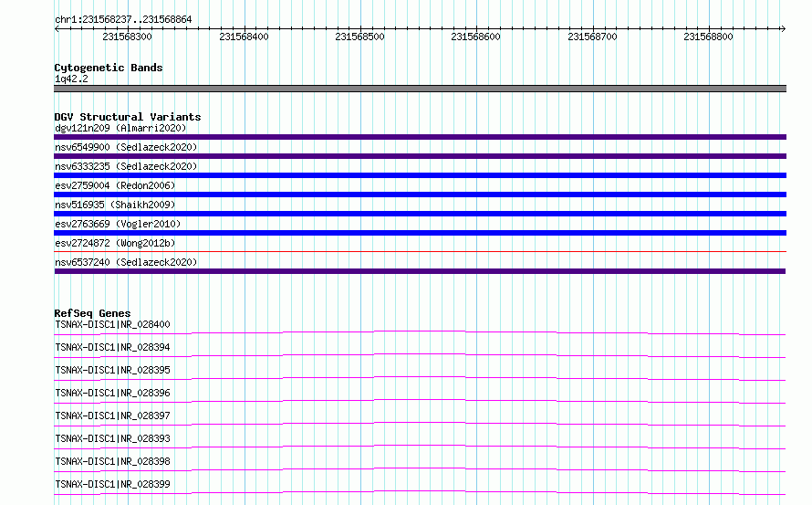Click TSNAX-DISC1|NR_028400 transcript label
Image resolution: width=812 pixels, height=505 pixels.
pyautogui.click(x=112, y=324)
